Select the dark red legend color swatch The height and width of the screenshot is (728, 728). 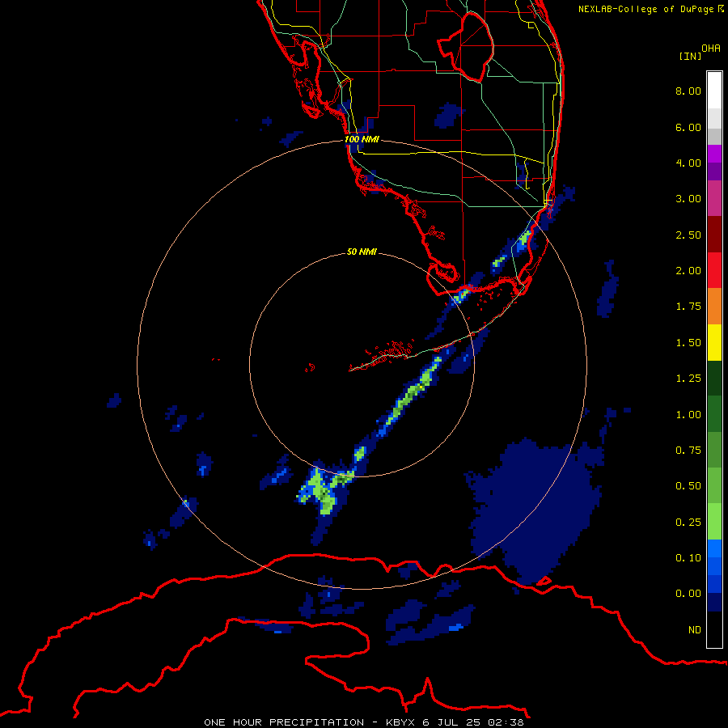tap(714, 235)
